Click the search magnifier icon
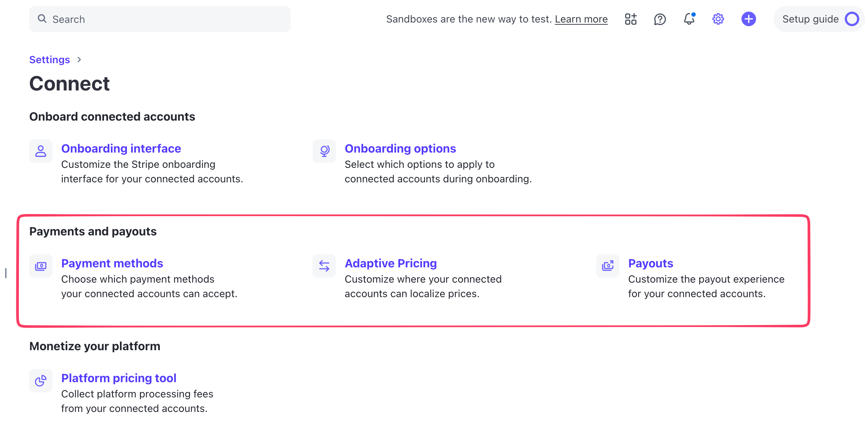This screenshot has width=868, height=441. coord(43,19)
